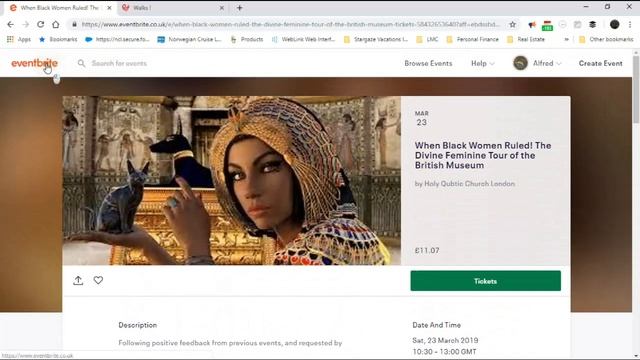
Task: Click the site padlock icon
Action: coord(74,24)
